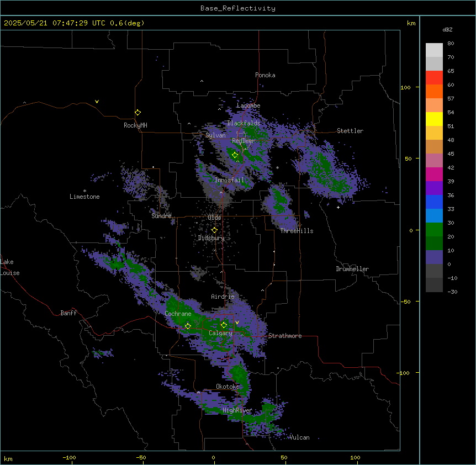
Task: Click the Banff town label
Action: [x=68, y=313]
